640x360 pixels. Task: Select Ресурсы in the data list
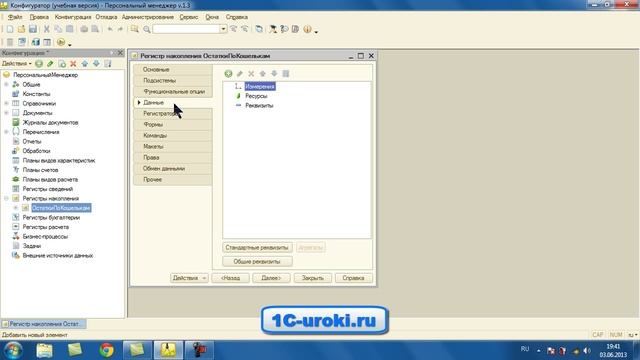tap(256, 96)
